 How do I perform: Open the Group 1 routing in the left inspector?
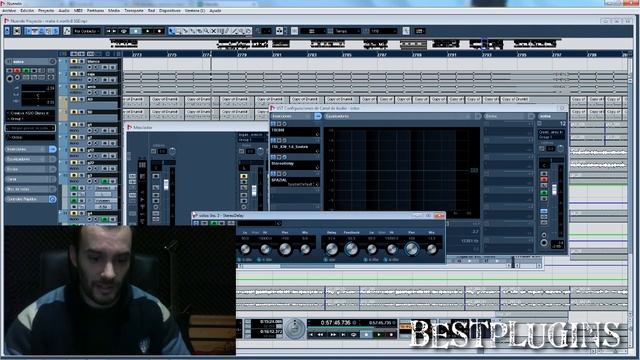[30, 118]
